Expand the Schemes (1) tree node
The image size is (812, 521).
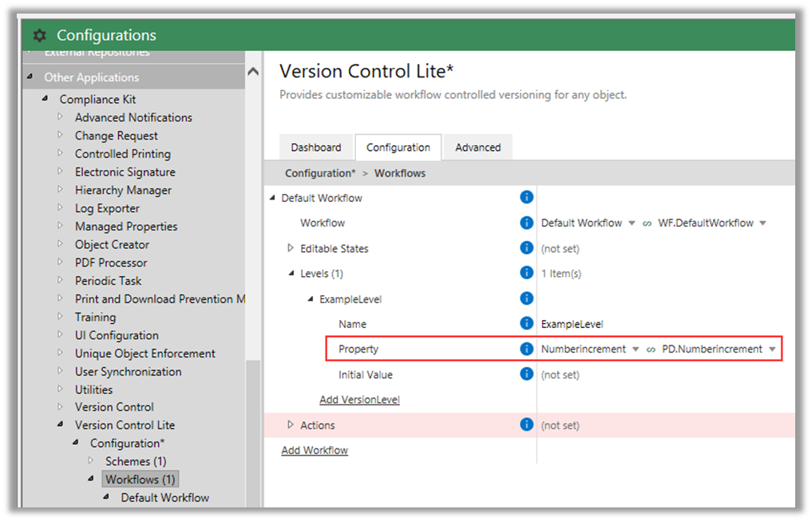tap(91, 460)
